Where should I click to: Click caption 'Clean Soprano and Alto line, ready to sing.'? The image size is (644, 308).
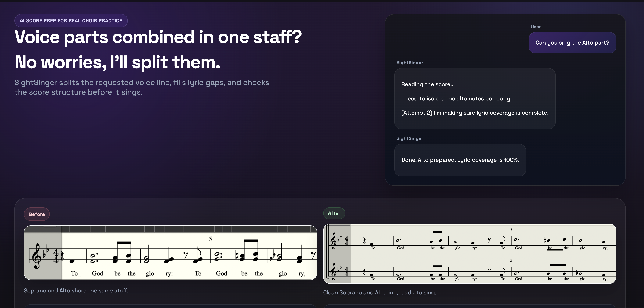pos(380,292)
